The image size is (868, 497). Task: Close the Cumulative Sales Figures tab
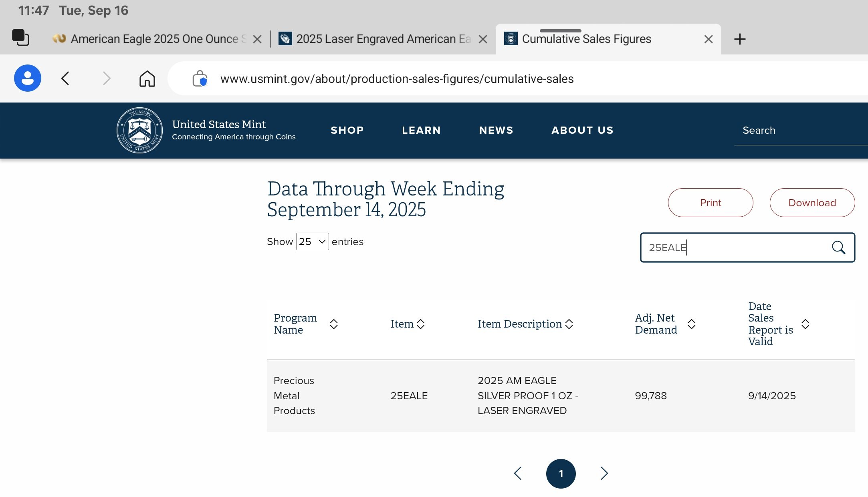(709, 39)
